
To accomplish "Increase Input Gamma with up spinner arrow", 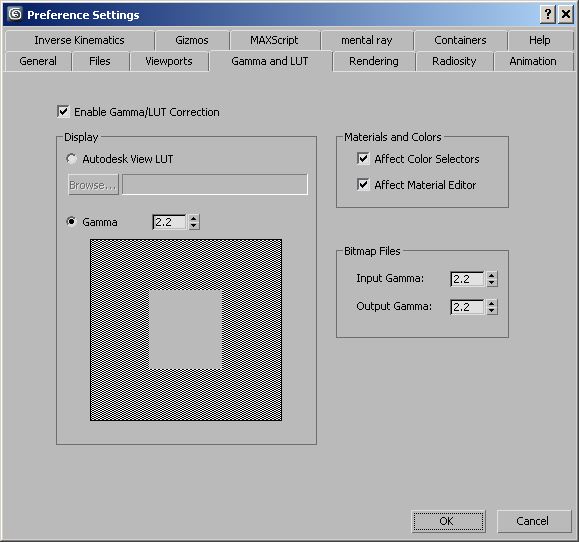I will [492, 275].
